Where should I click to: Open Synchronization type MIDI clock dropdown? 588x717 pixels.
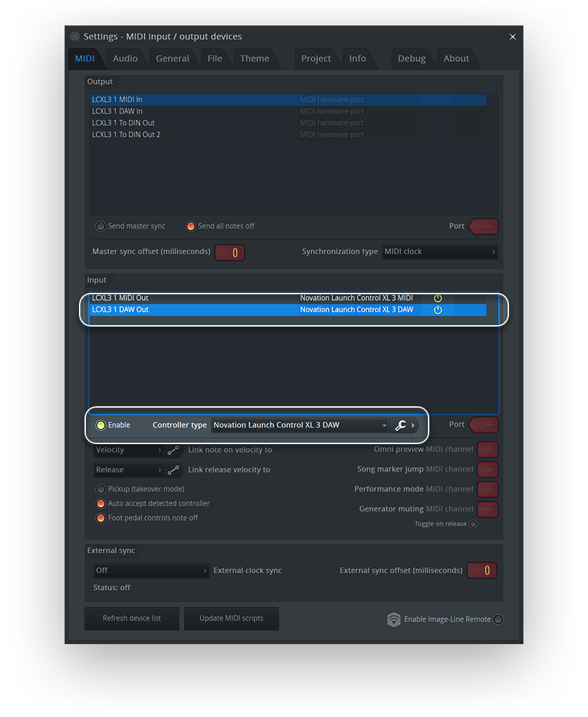(440, 252)
